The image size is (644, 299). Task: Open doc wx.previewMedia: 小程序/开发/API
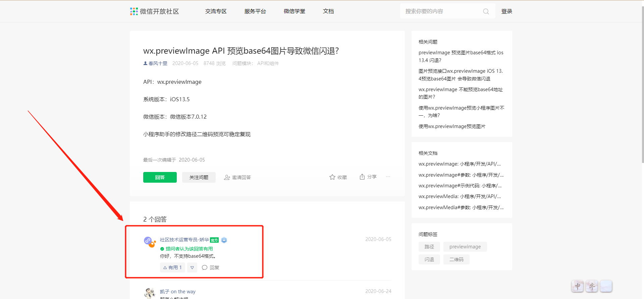460,196
